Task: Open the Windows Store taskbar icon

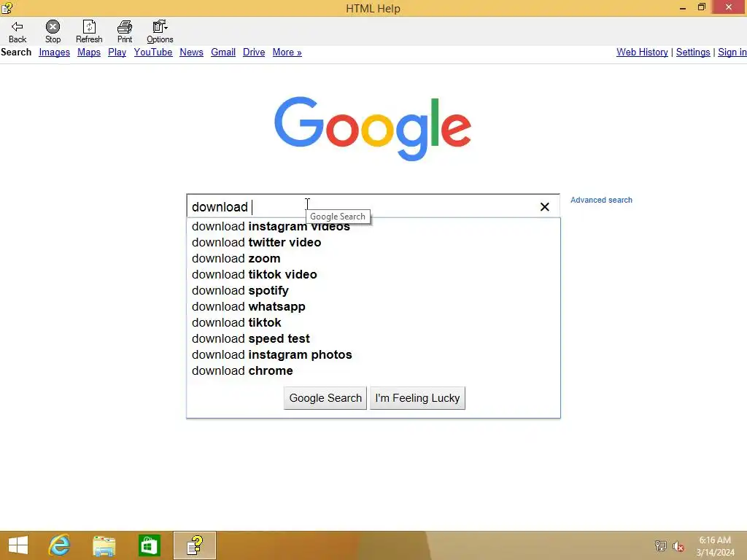Action: [x=149, y=545]
